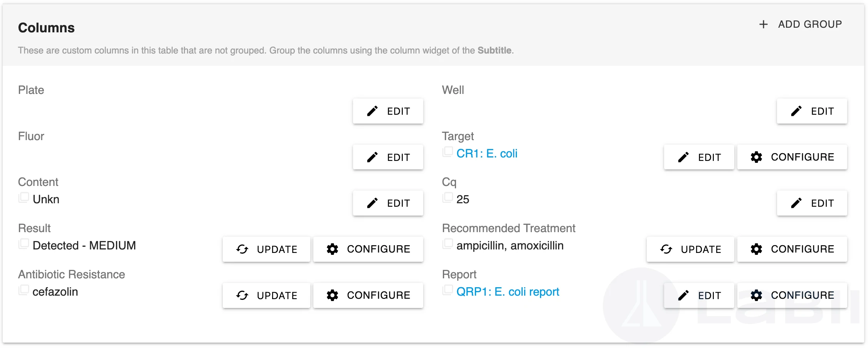Click the pencil icon in Report's Edit button

point(683,295)
